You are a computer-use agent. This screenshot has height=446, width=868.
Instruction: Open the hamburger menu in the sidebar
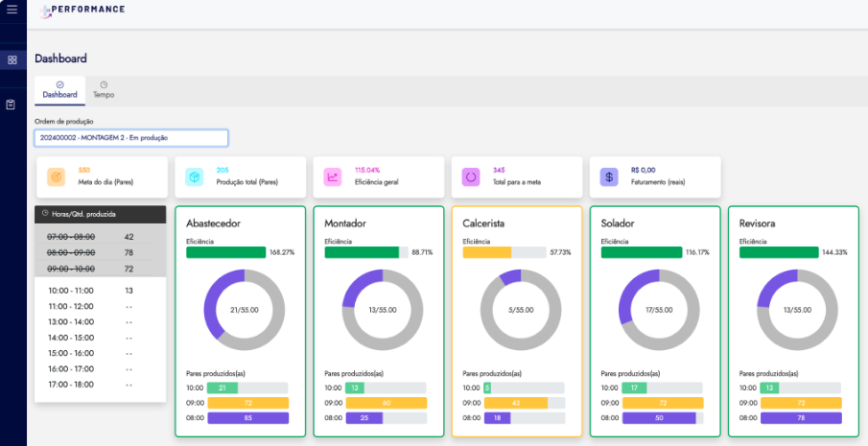(x=12, y=11)
